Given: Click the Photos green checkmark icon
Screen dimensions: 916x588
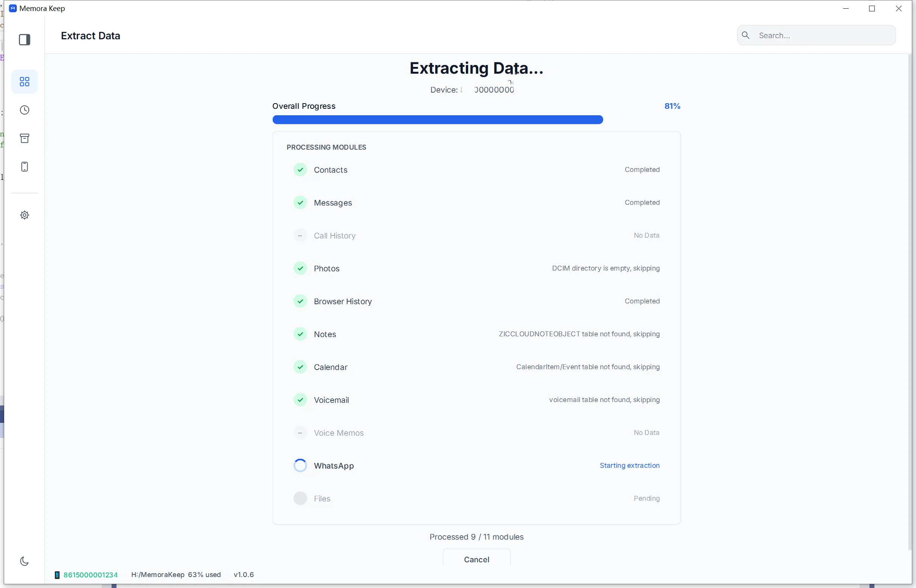Looking at the screenshot, I should point(300,268).
